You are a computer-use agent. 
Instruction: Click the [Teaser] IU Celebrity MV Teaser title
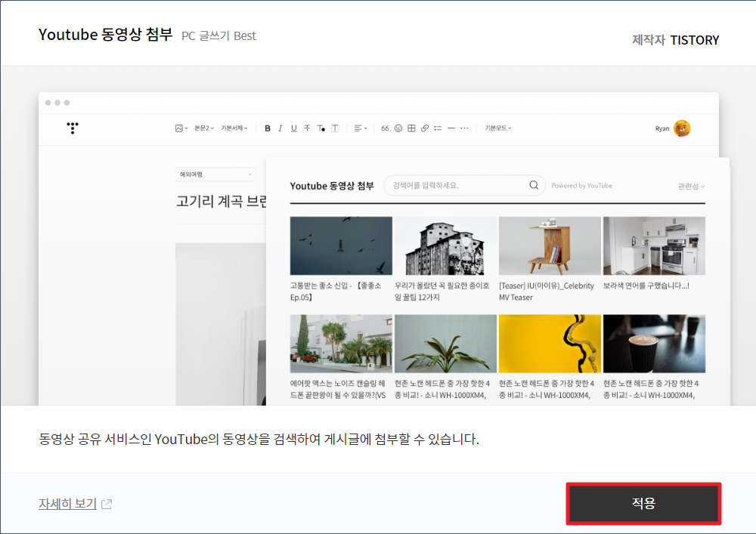click(x=547, y=292)
